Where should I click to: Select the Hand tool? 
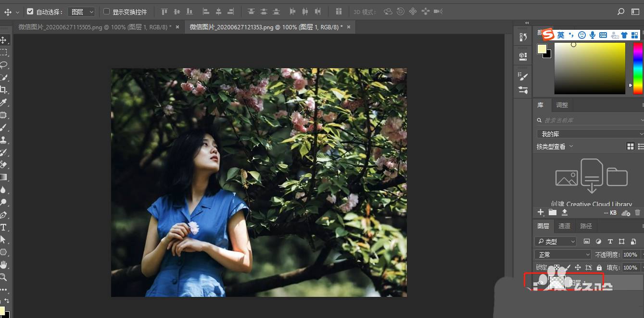click(3, 265)
